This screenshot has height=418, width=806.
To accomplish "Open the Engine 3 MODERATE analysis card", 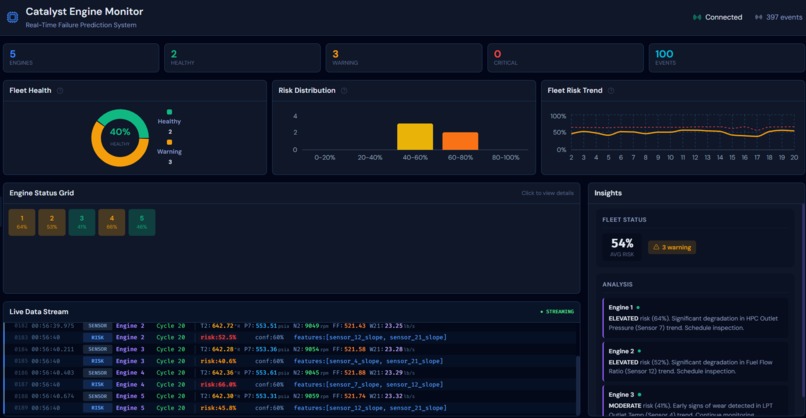I will (695, 401).
